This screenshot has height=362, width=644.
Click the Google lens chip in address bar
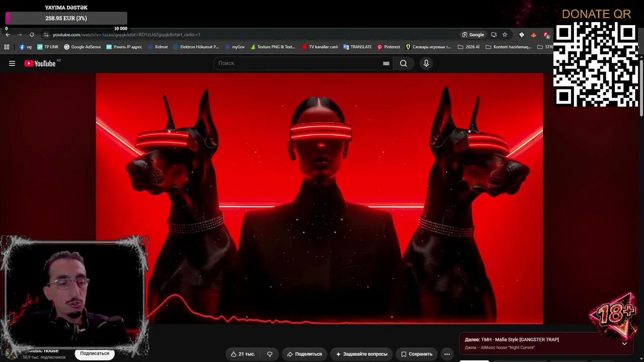pos(473,35)
